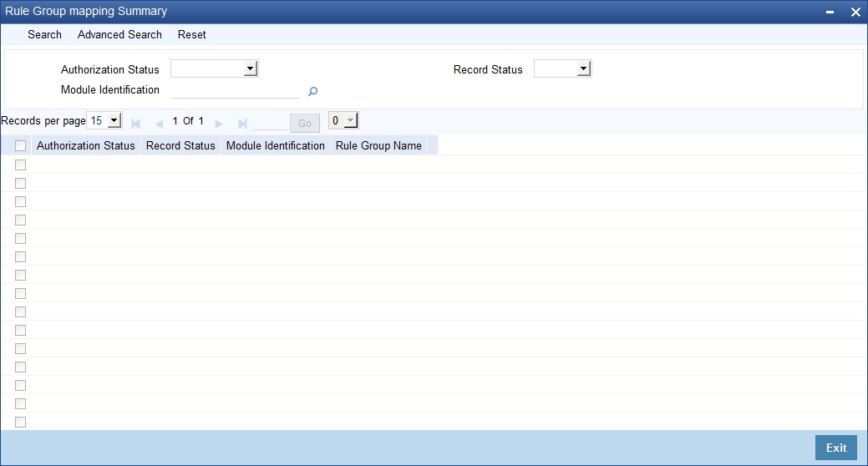Sort by Record Status column header
The image size is (868, 466).
180,145
